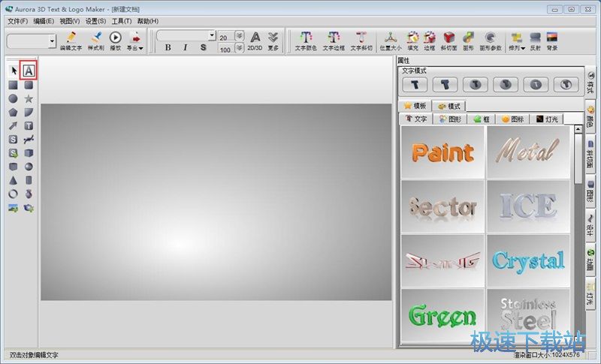Select the 3D text 'A' tool
Screen dimensions: 601x364
pos(29,71)
